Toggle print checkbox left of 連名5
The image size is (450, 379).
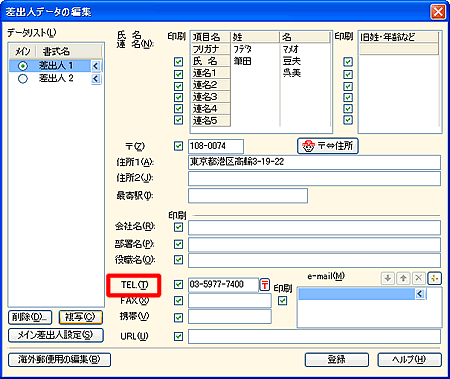178,120
